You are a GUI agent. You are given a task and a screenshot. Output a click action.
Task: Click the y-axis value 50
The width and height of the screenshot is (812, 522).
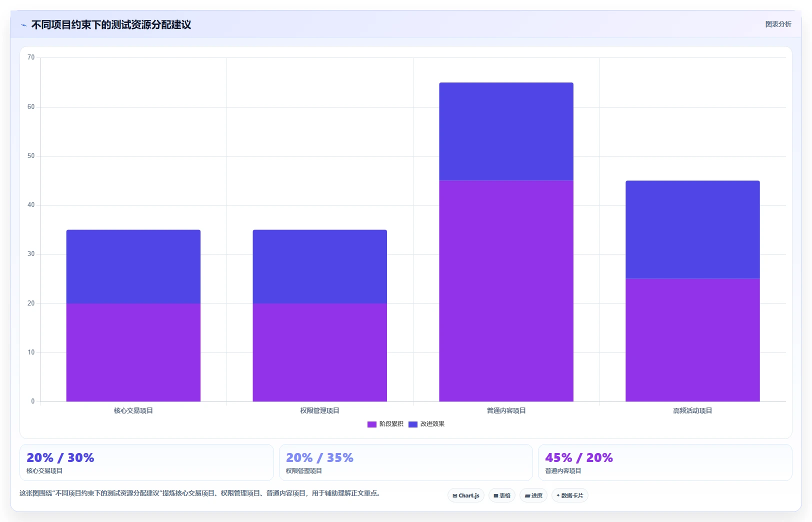(x=31, y=156)
